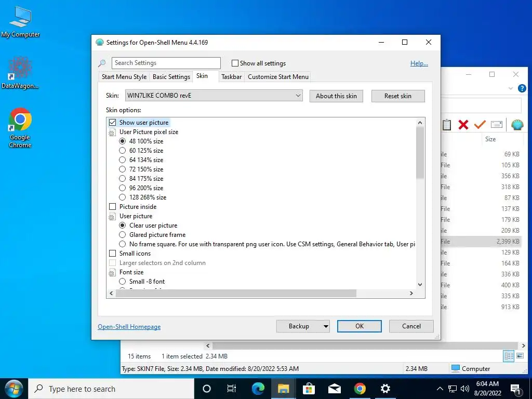Viewport: 532px width, 399px height.
Task: Open Cortana circle on taskbar
Action: tap(206, 389)
